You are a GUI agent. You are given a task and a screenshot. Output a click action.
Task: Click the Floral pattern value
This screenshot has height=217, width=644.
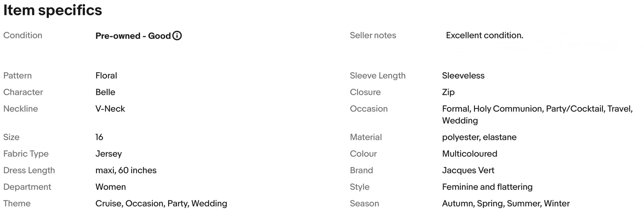click(106, 76)
